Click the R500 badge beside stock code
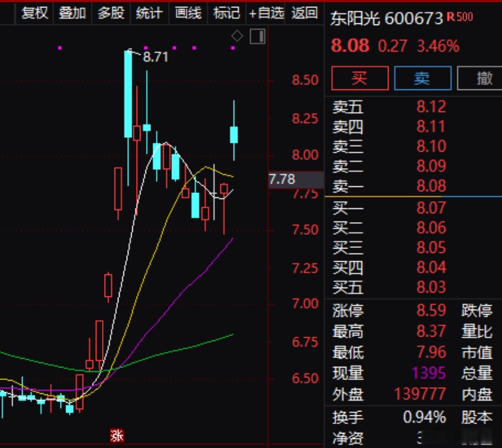This screenshot has height=448, width=502. coord(460,16)
